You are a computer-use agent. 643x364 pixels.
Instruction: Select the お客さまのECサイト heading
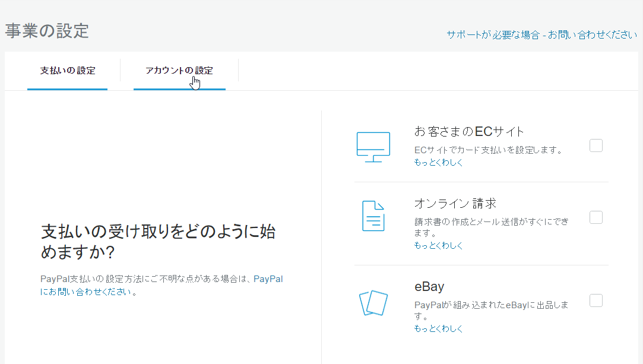click(469, 132)
